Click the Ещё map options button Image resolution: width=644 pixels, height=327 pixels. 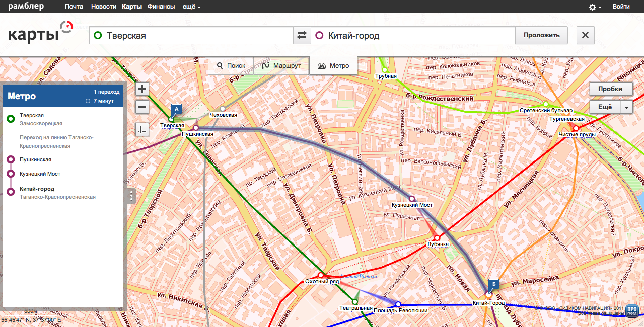605,107
